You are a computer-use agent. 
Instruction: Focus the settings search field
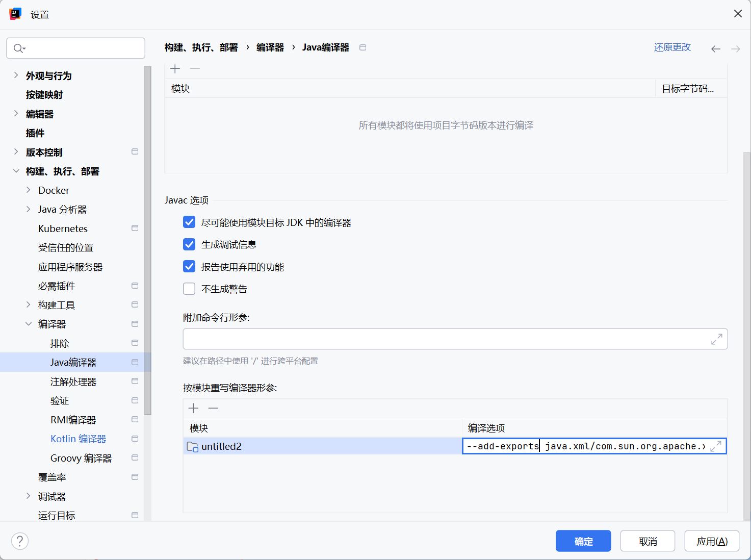(x=75, y=48)
